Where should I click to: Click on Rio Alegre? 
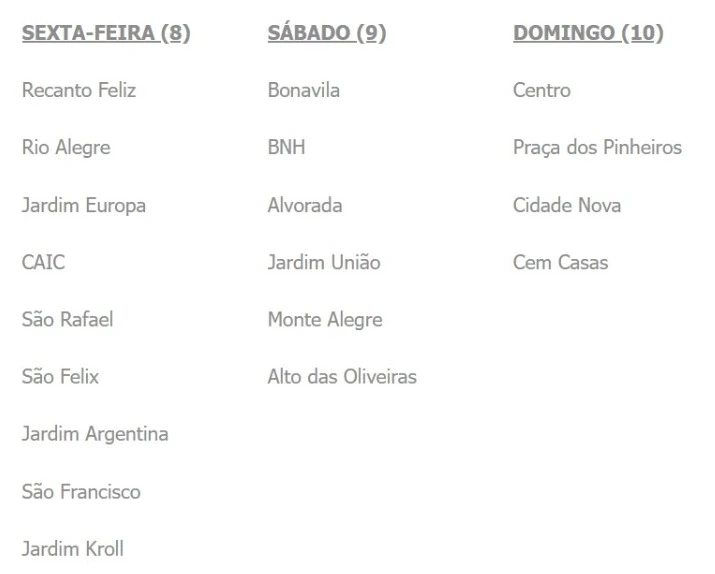coord(66,148)
